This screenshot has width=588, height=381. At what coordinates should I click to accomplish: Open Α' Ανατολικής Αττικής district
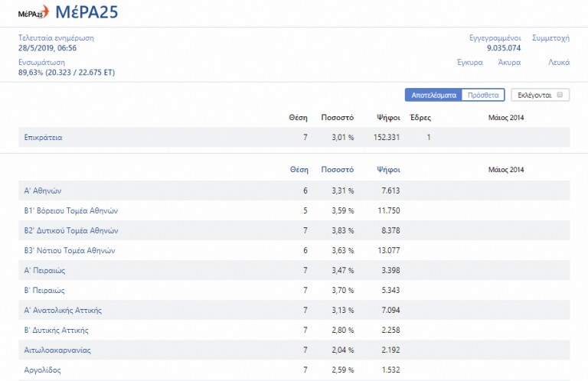(x=63, y=310)
